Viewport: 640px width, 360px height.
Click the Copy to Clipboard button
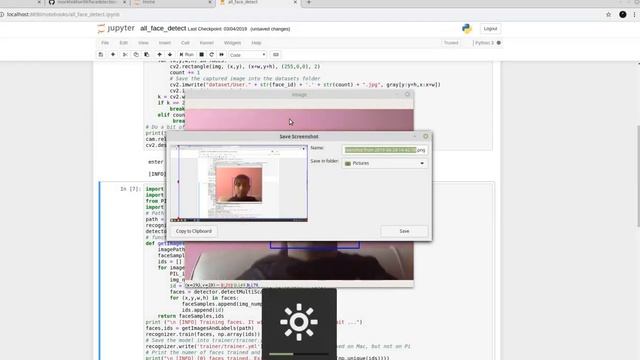coord(193,231)
